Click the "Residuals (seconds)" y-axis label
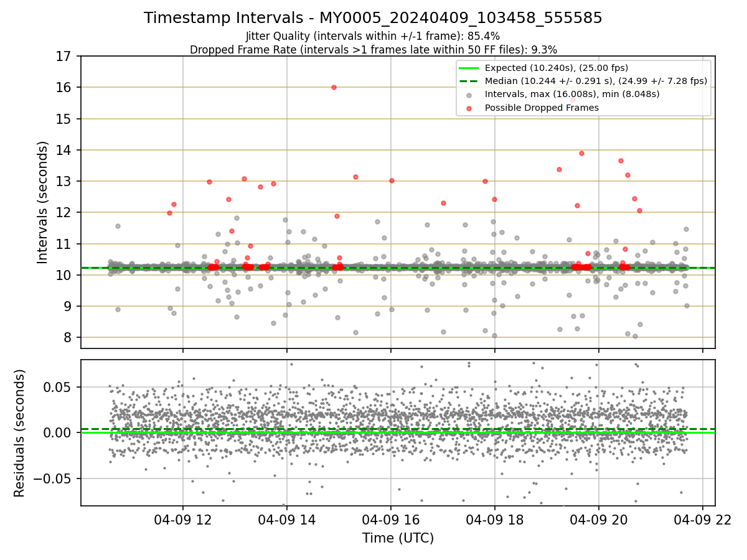The height and width of the screenshot is (560, 747). pyautogui.click(x=20, y=433)
